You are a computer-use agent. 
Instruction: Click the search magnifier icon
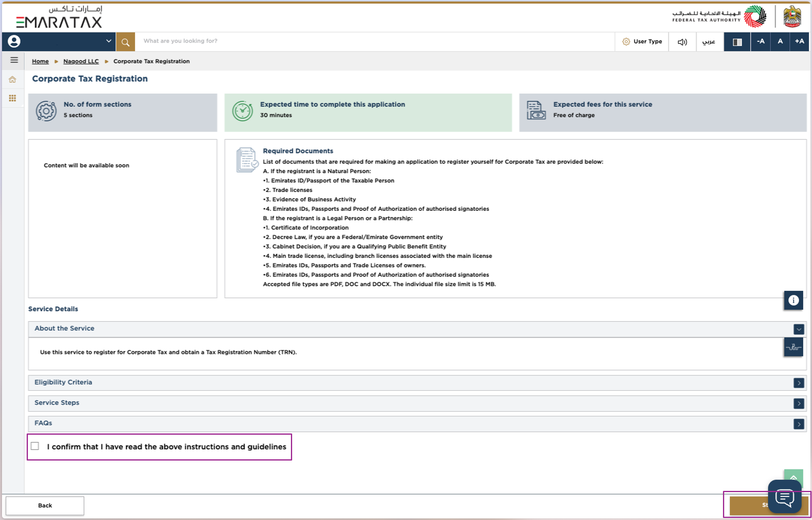126,42
